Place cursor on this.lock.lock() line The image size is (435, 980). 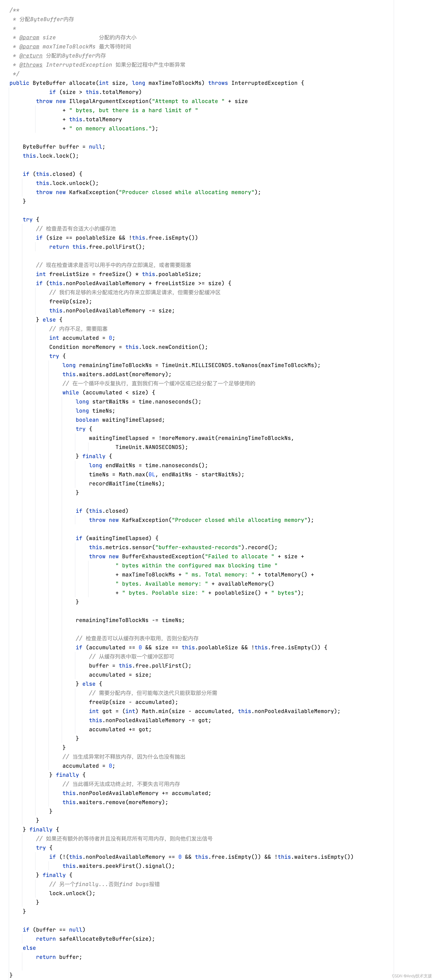click(51, 156)
